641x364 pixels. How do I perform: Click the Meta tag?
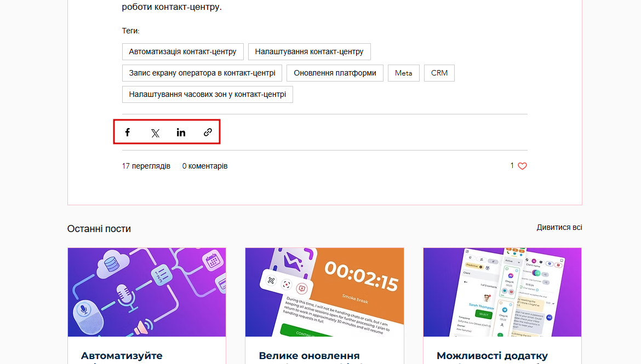pyautogui.click(x=403, y=73)
